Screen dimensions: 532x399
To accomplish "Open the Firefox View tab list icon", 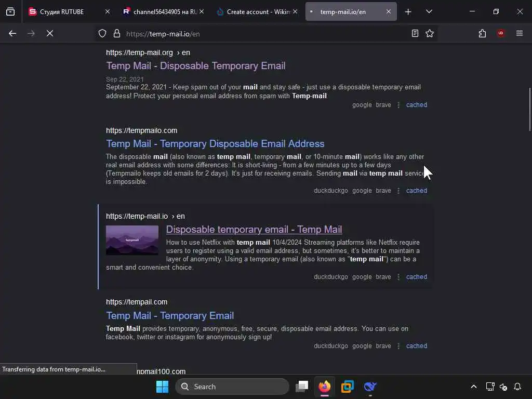I will pos(10,11).
